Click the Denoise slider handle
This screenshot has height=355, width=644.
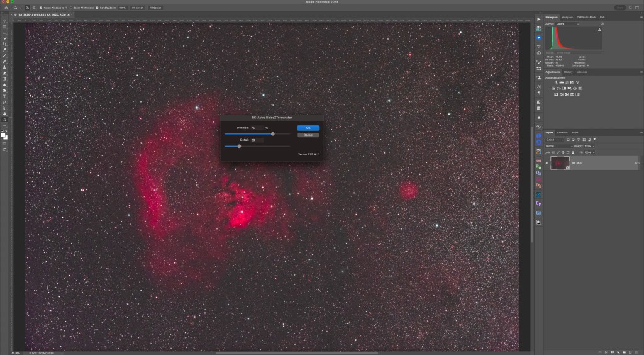pyautogui.click(x=272, y=134)
